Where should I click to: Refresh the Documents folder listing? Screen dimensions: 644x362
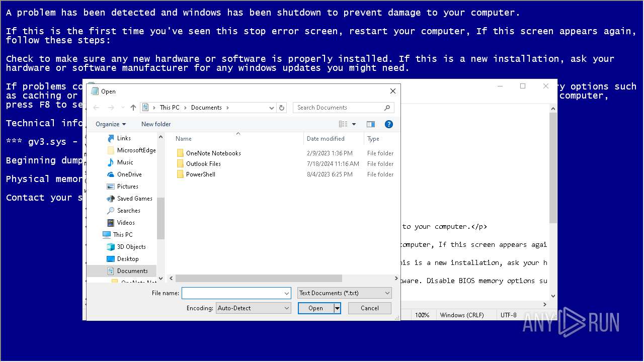click(x=282, y=108)
